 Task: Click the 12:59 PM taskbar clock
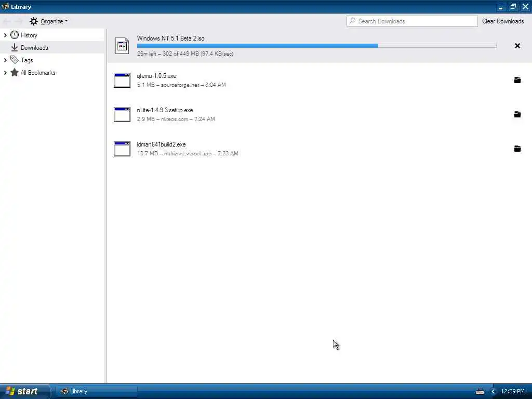[x=512, y=392]
